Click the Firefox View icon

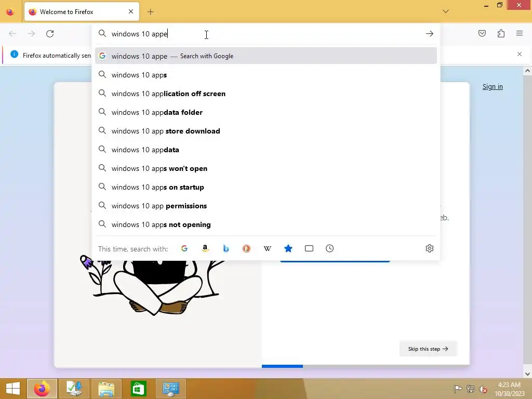[10, 12]
